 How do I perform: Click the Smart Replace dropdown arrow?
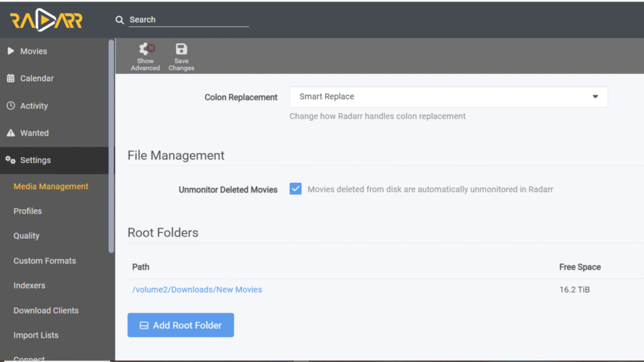pyautogui.click(x=595, y=97)
